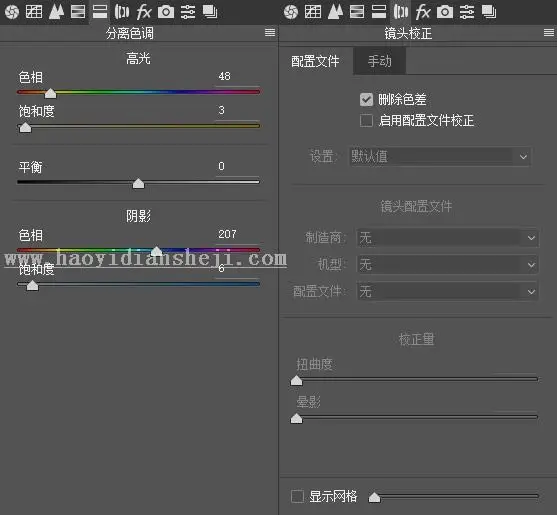Open Basic panel icon in left panel
Viewport: 557px width, 515px height.
[x=12, y=12]
